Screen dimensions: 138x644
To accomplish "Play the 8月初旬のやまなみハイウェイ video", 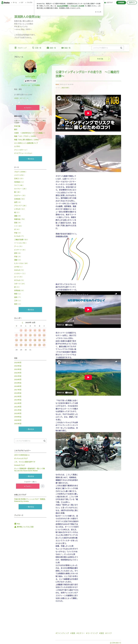I will pos(88,310).
